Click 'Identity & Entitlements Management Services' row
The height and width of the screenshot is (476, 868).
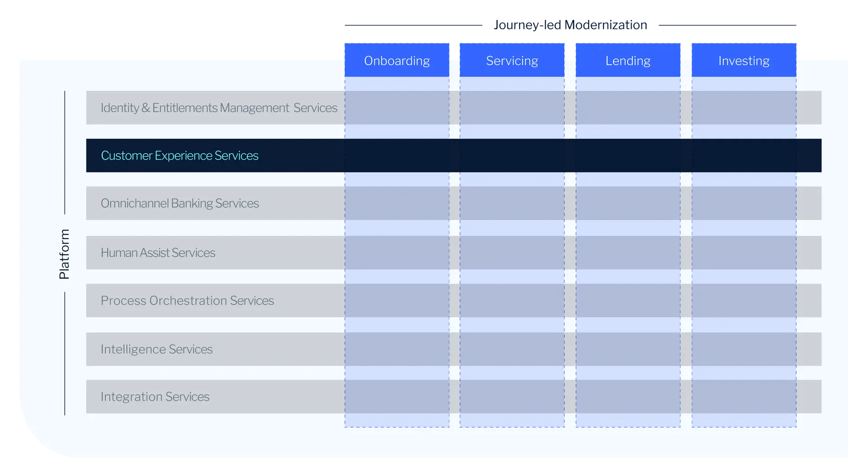click(x=453, y=108)
